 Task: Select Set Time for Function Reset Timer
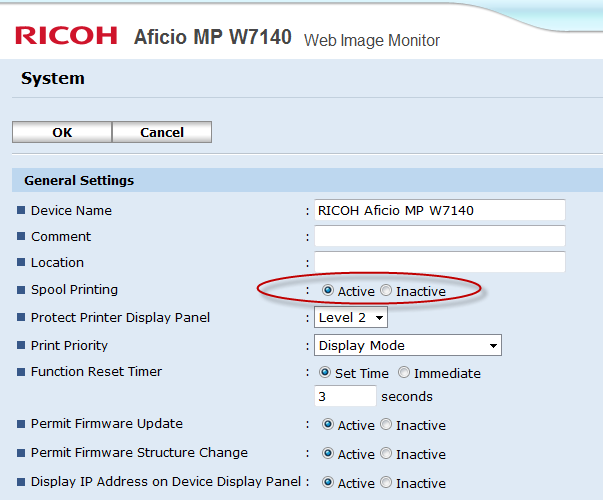point(324,373)
